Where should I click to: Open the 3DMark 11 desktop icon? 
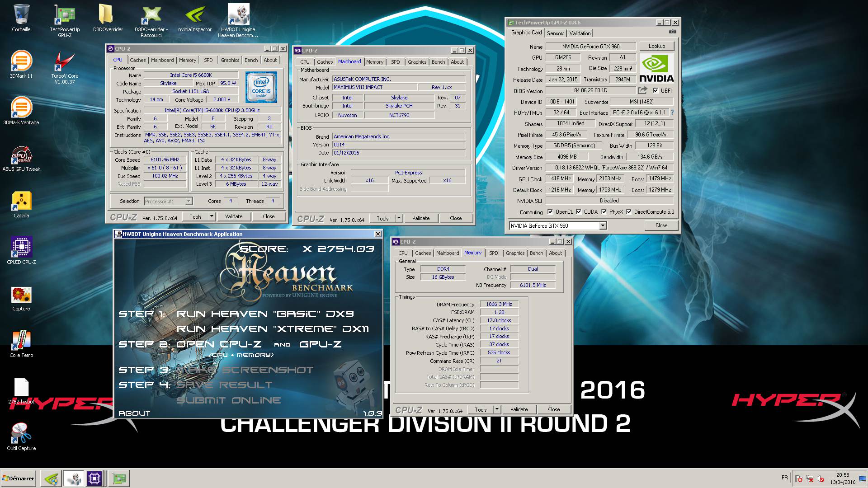21,65
